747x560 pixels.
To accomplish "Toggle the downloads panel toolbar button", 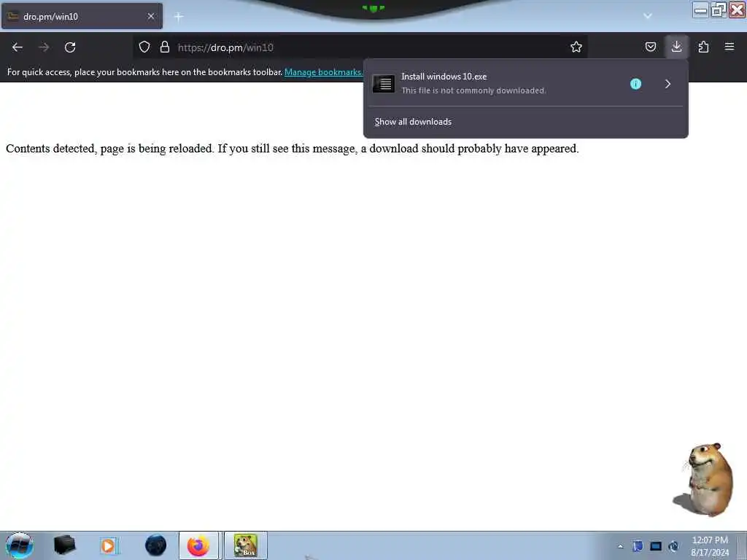I will click(x=676, y=47).
